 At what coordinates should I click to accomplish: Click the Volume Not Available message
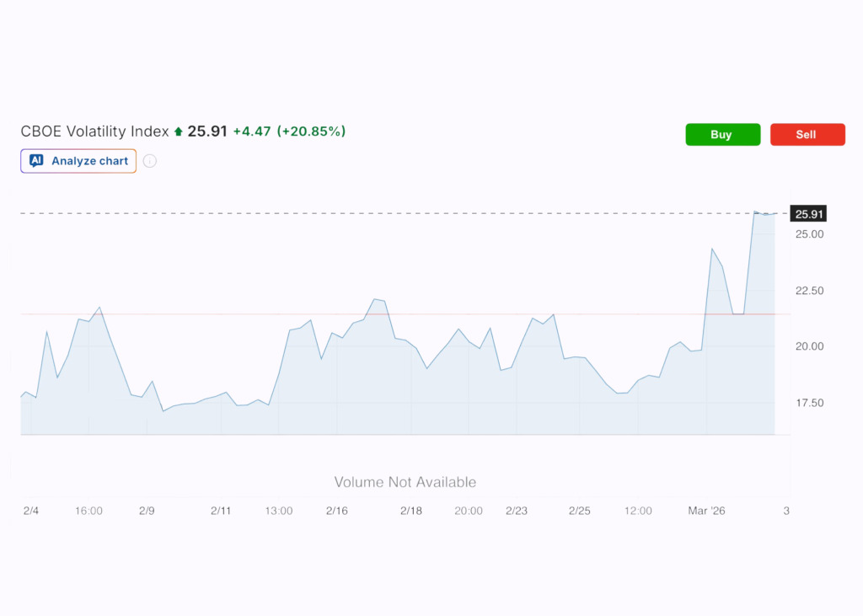point(405,482)
